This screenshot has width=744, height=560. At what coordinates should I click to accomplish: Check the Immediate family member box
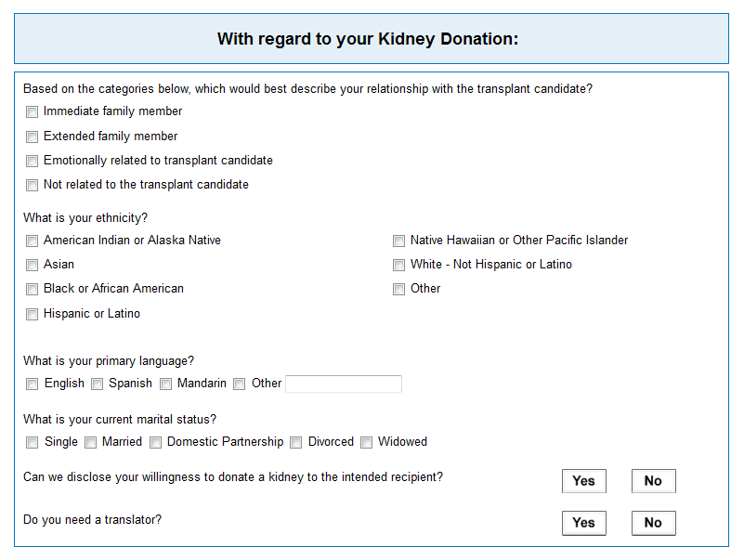point(32,112)
